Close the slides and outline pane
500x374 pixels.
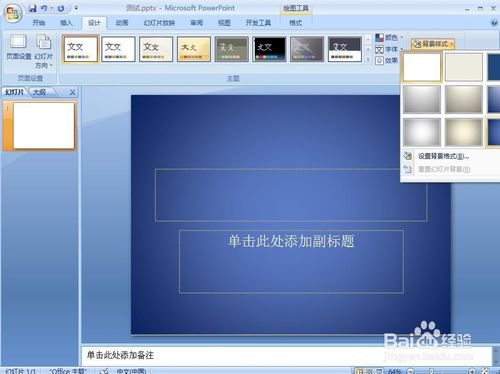[72, 92]
